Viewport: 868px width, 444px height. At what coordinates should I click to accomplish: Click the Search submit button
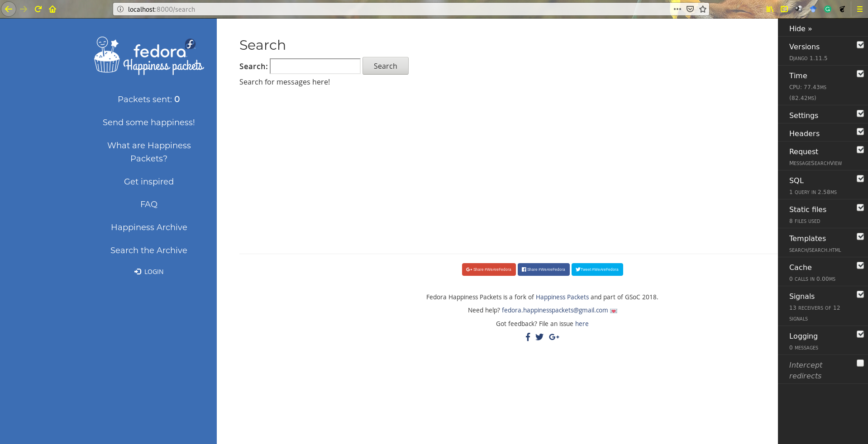tap(385, 66)
